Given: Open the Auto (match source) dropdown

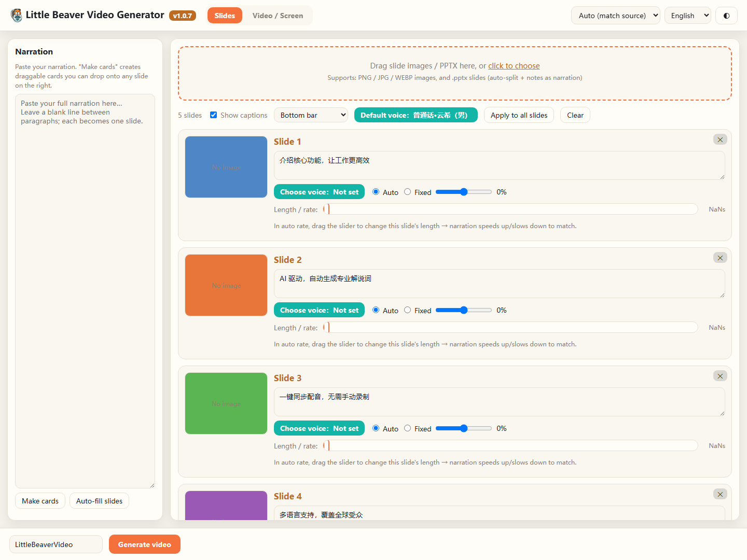Looking at the screenshot, I should (x=616, y=16).
